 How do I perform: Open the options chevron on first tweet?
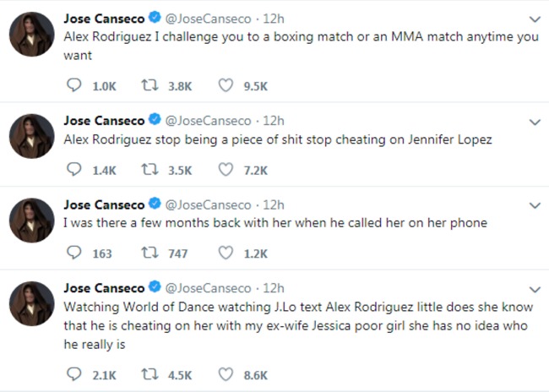pos(535,19)
